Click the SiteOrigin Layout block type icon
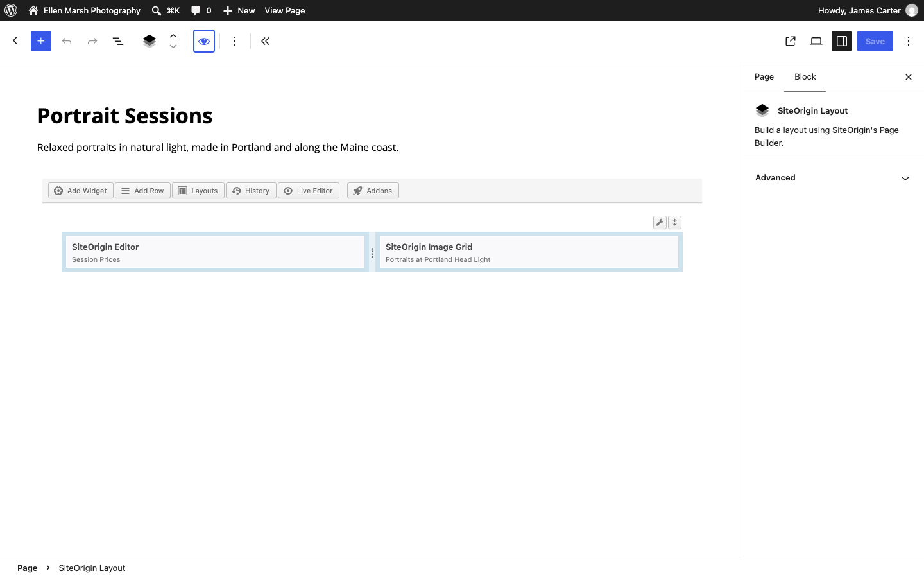Screen dimensions: 924x578 [x=150, y=41]
